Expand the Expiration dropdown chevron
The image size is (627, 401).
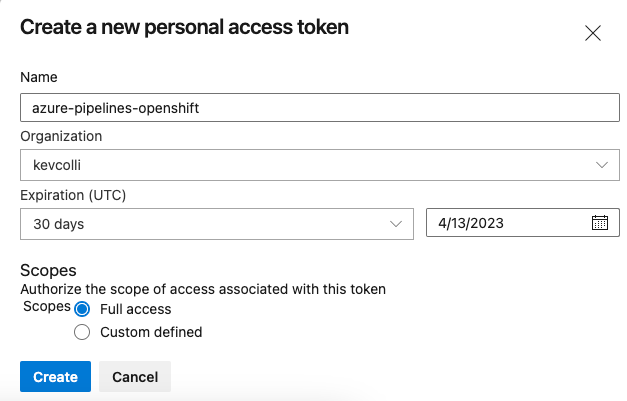click(396, 224)
